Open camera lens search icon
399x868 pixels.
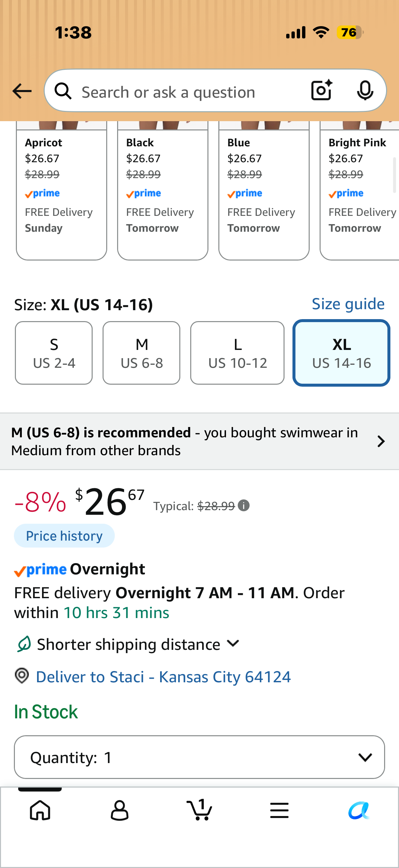(322, 90)
